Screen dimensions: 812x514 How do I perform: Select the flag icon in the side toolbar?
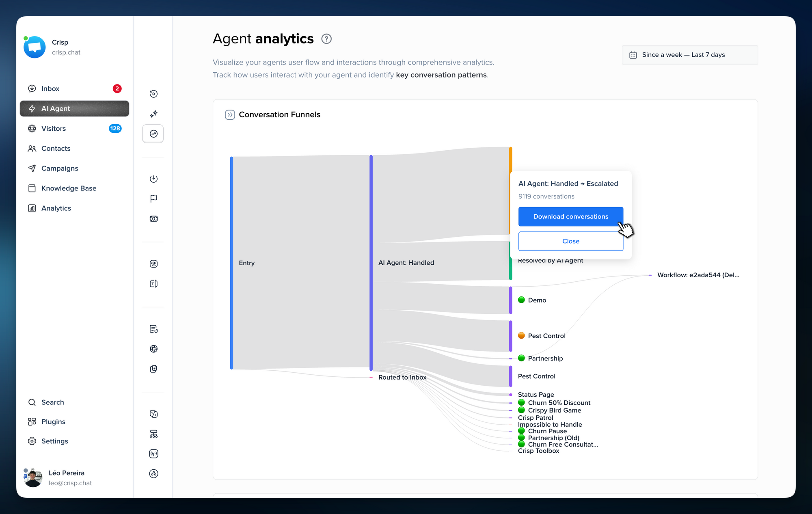point(153,198)
